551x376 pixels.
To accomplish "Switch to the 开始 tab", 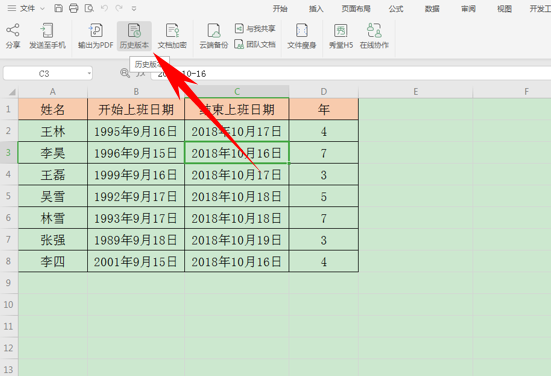I will coord(280,9).
